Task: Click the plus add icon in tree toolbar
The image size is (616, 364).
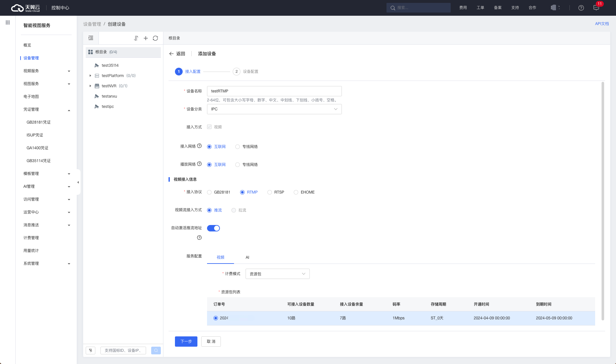Action: tap(146, 38)
